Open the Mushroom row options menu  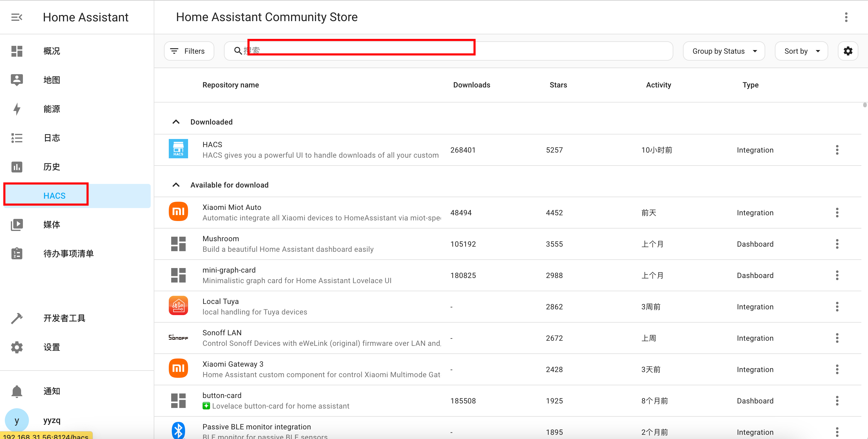(x=837, y=244)
